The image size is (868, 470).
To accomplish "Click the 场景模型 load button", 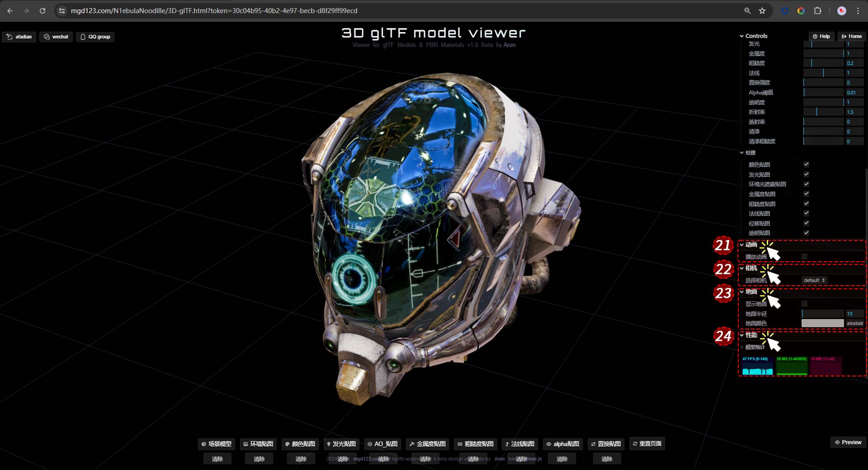I will (216, 444).
